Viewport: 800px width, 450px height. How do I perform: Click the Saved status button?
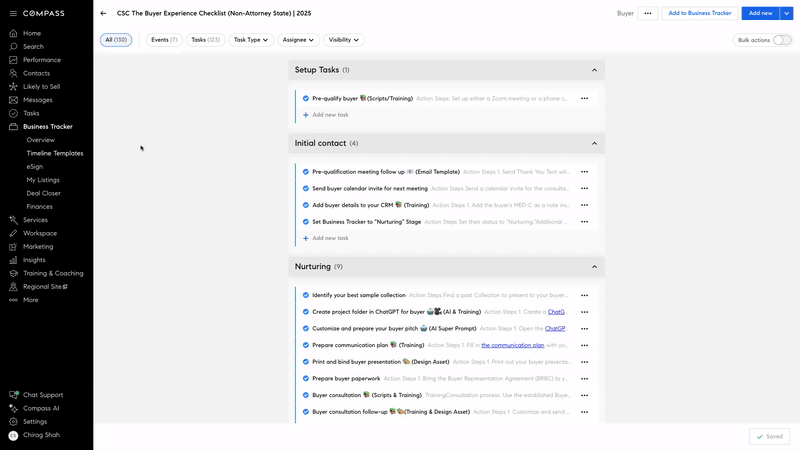769,437
